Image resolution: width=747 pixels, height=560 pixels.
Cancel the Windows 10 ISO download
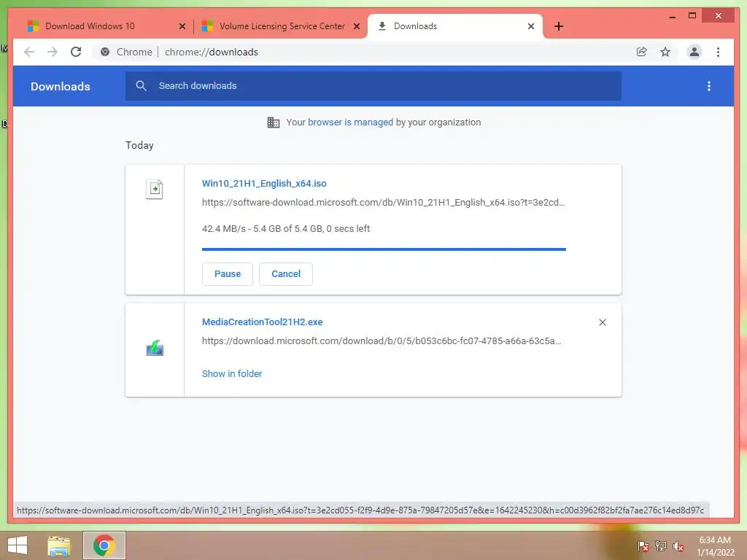tap(286, 274)
